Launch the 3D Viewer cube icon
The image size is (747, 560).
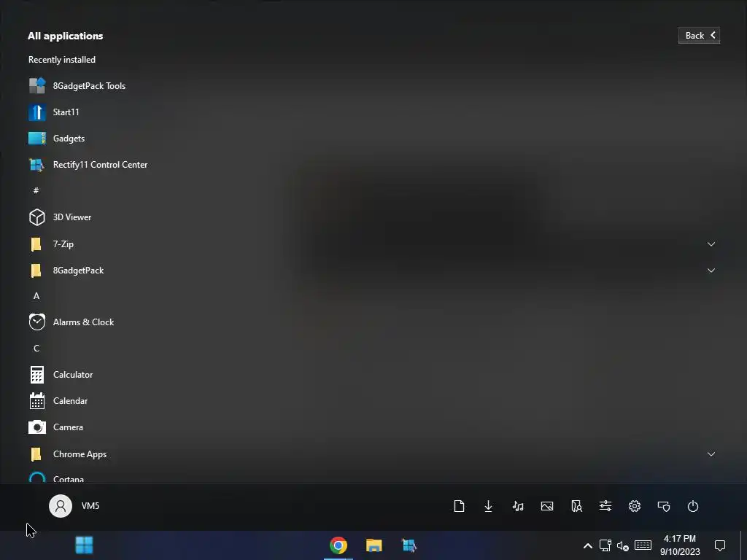(37, 217)
